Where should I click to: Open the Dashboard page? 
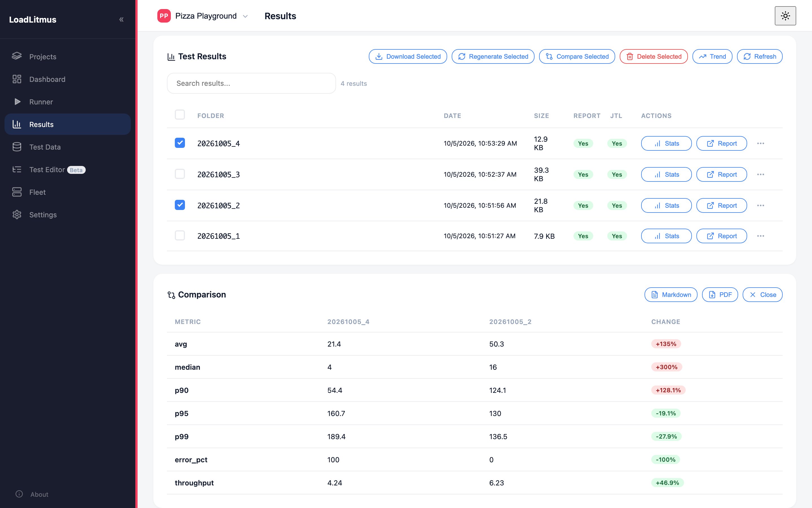(67, 79)
